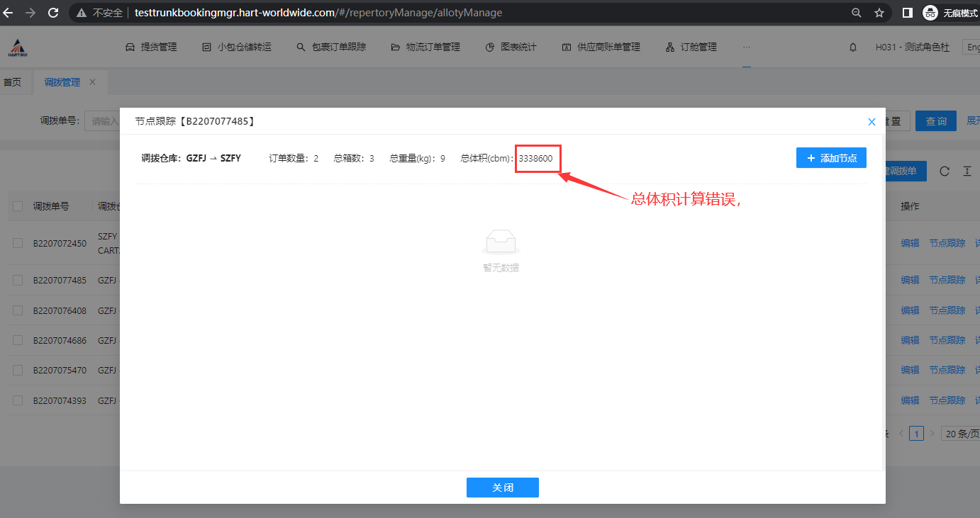980x518 pixels.
Task: Click the refresh table icon
Action: click(944, 171)
